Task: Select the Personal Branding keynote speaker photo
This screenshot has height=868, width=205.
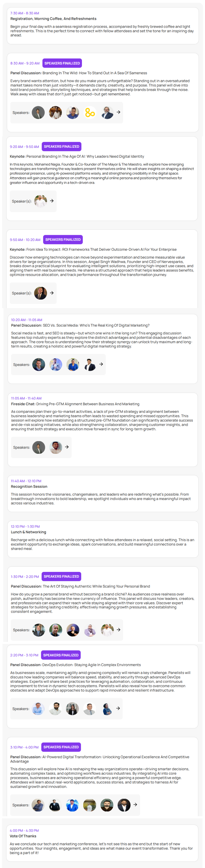Action: pos(41,201)
